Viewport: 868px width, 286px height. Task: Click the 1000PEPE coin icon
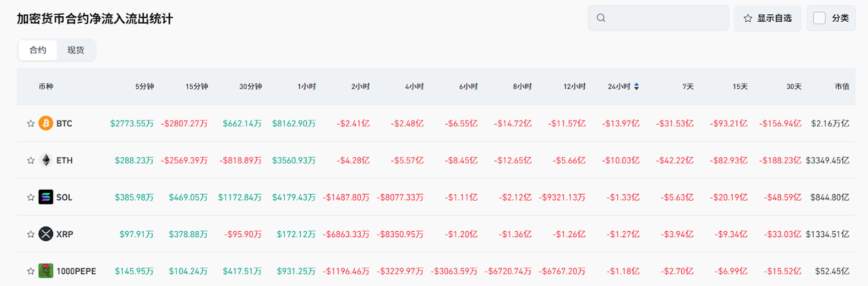[46, 271]
